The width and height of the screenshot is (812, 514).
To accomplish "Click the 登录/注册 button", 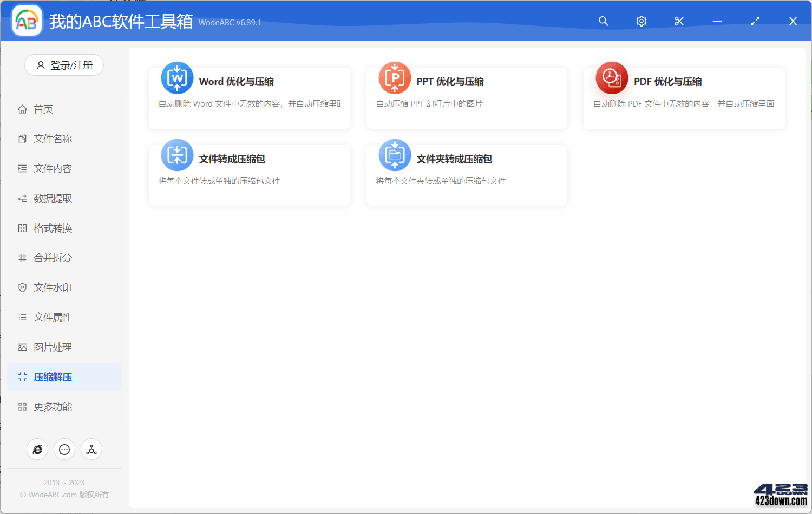I will pos(64,65).
